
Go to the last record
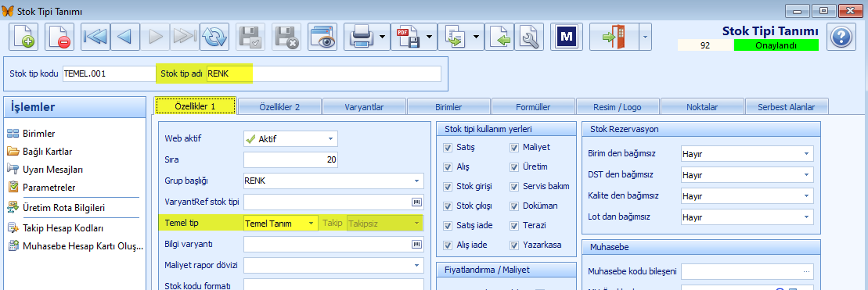[185, 38]
